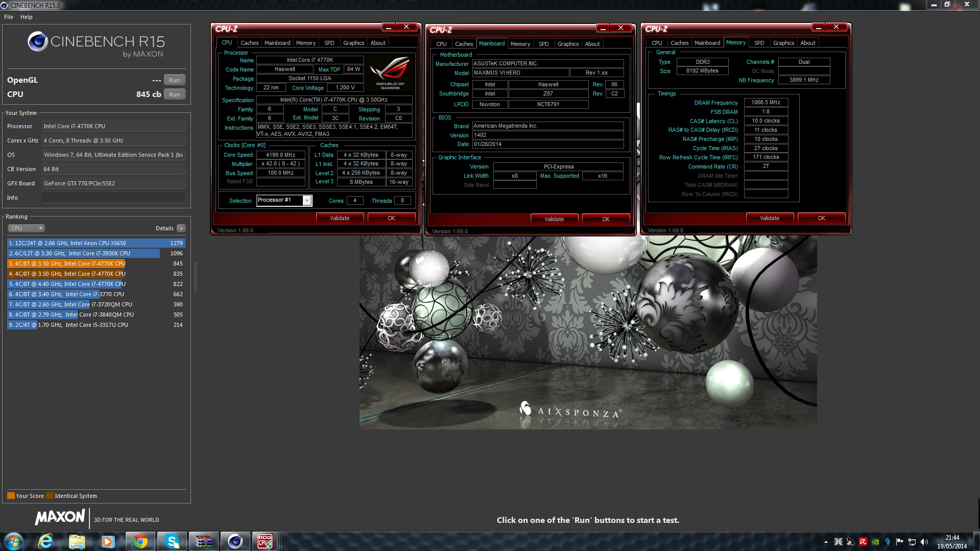
Task: Open the taskbar clock showing 21:44
Action: [x=952, y=542]
